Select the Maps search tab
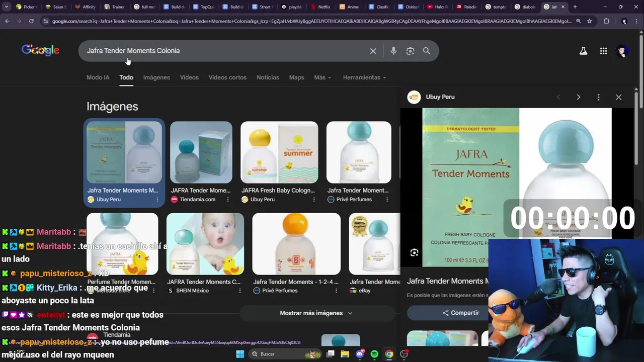The height and width of the screenshot is (362, 644). click(x=296, y=77)
